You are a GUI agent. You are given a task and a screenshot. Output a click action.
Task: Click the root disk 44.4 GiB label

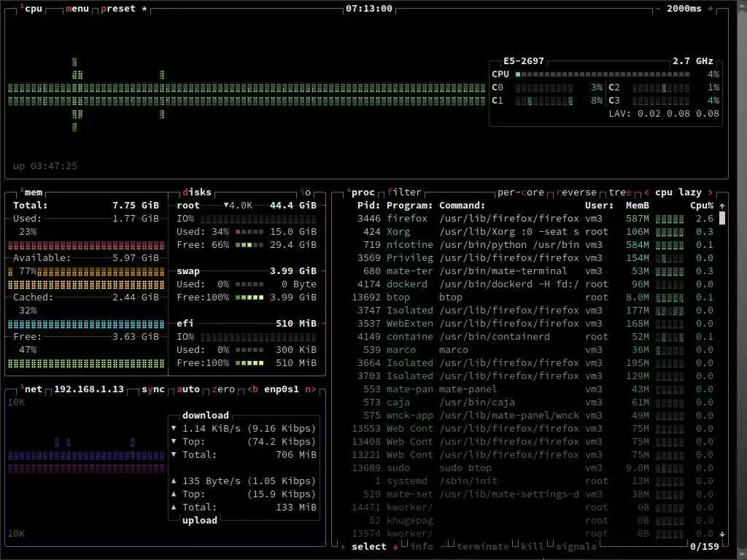point(293,205)
